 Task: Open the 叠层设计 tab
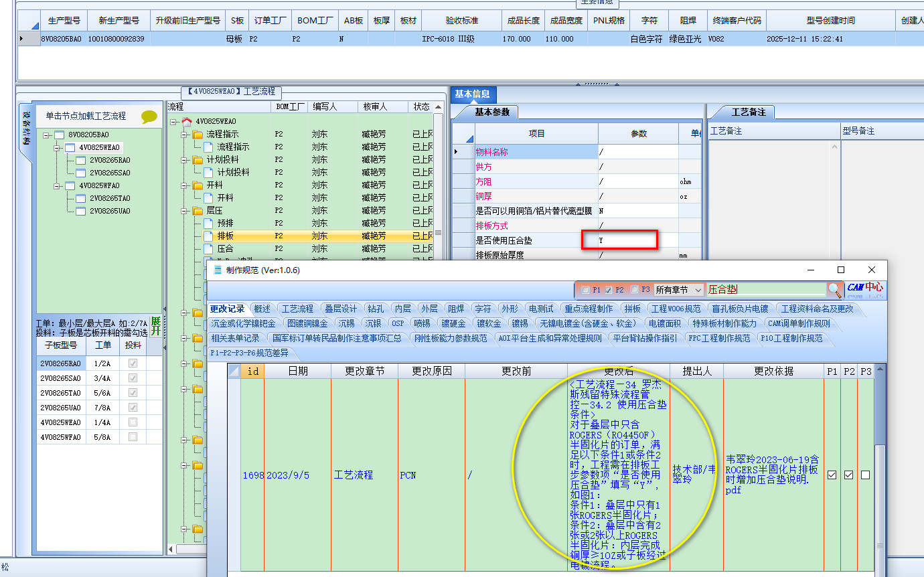(341, 309)
